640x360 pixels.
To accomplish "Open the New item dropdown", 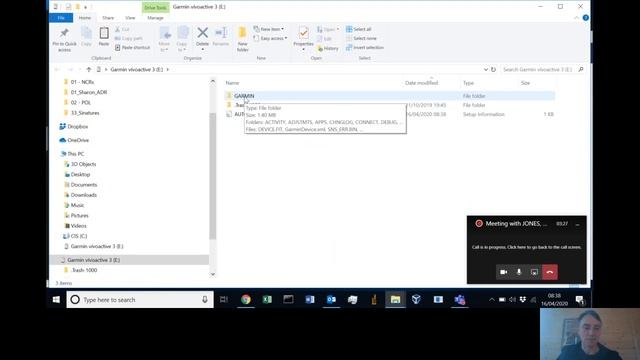I will [269, 29].
